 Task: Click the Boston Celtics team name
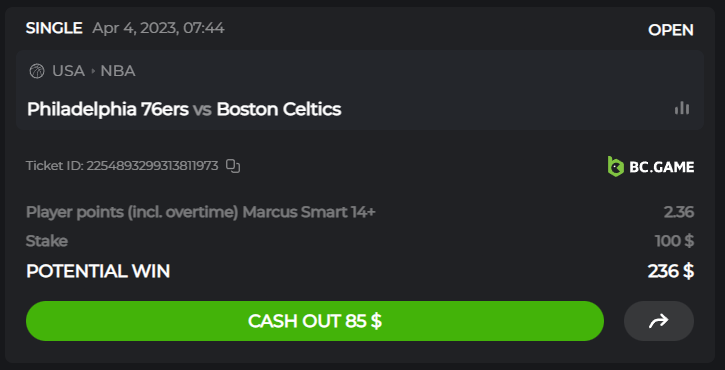(x=279, y=110)
